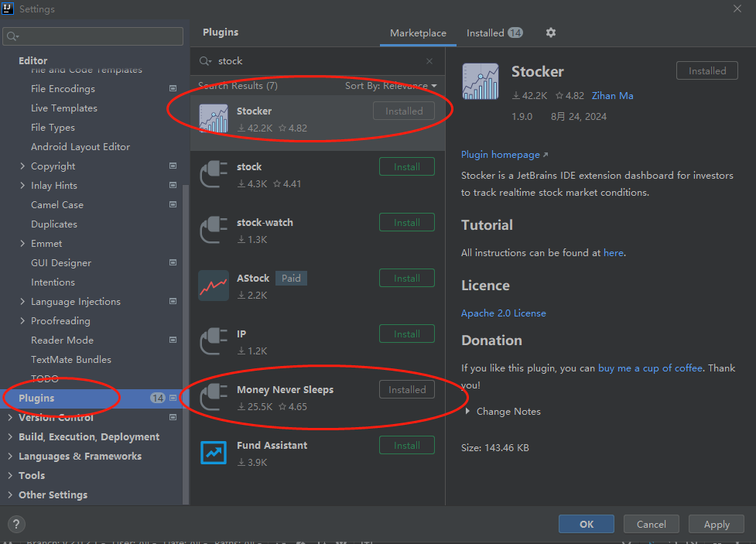756x544 pixels.
Task: Open the help question mark button
Action: (16, 524)
